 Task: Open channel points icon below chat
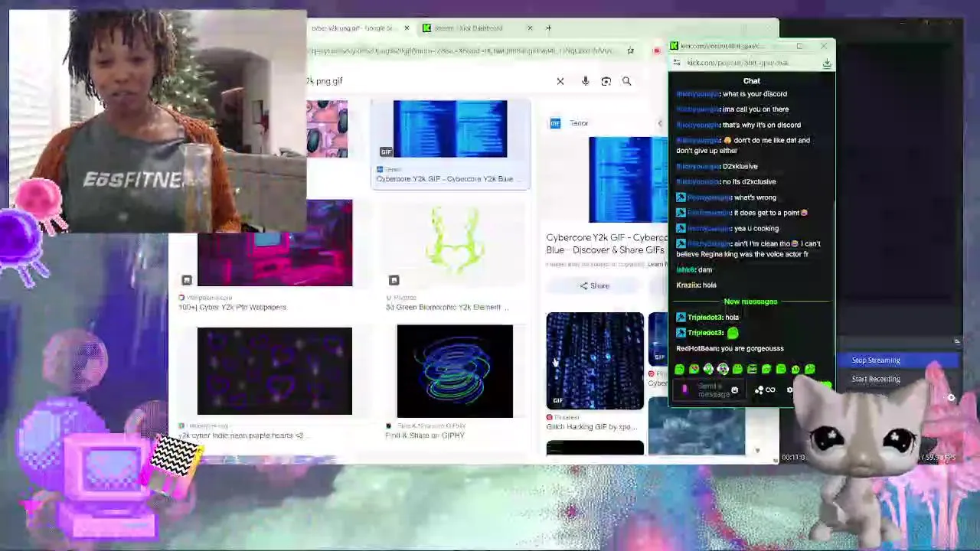(759, 390)
